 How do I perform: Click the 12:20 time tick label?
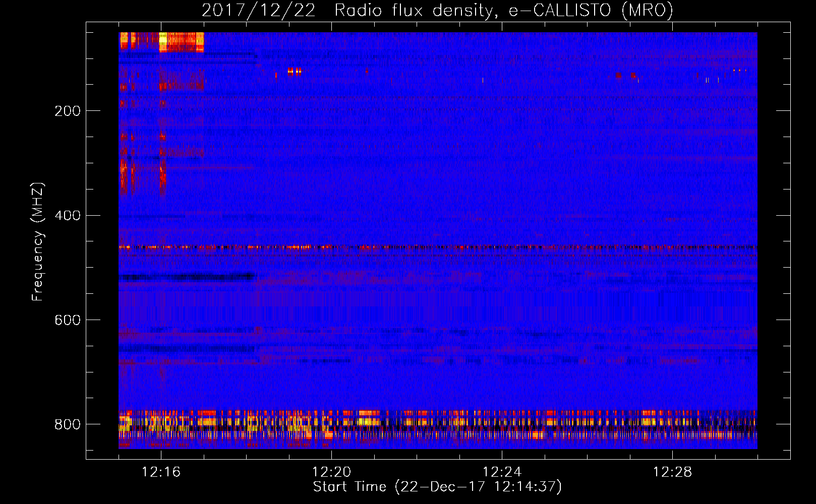click(331, 472)
